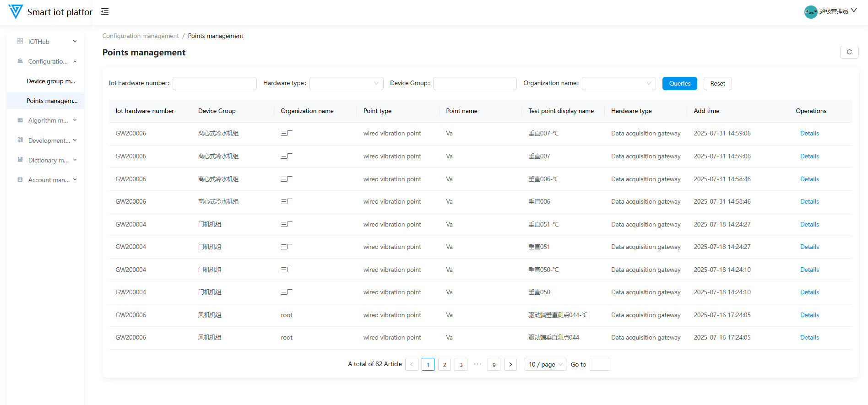Open Device group management menu item
Screen dimensions: 868x405
50,81
